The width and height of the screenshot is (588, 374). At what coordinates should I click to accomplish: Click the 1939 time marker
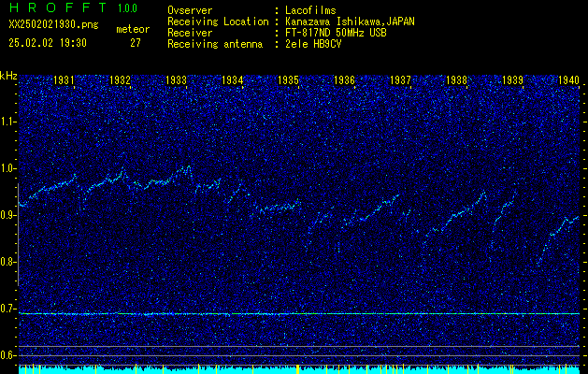[512, 79]
